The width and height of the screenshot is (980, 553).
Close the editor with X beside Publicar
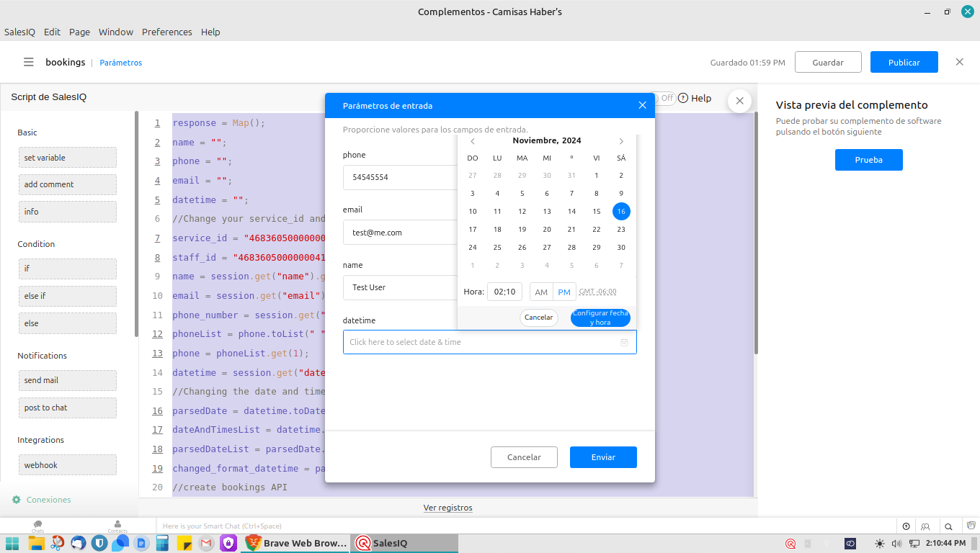(x=960, y=62)
